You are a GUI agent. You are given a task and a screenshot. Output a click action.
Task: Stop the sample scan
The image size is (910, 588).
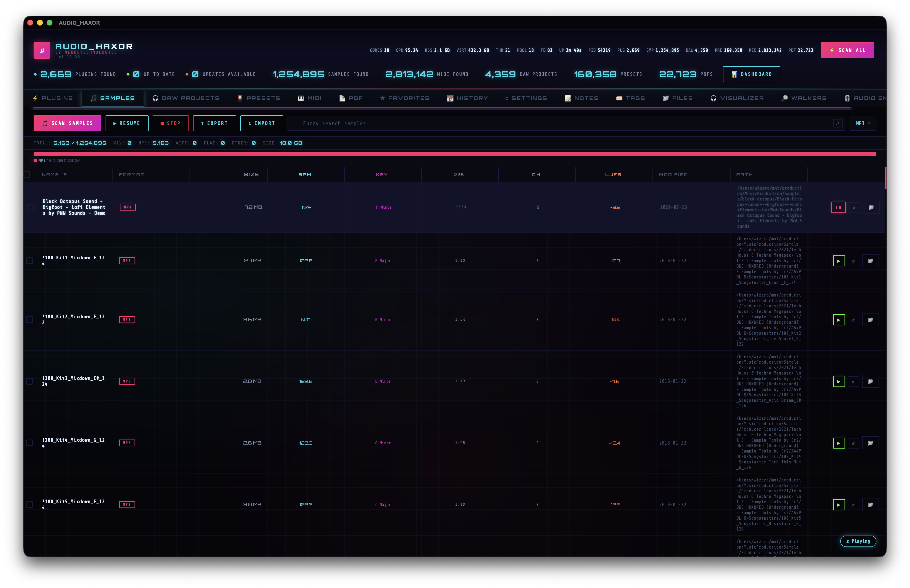[x=170, y=123]
